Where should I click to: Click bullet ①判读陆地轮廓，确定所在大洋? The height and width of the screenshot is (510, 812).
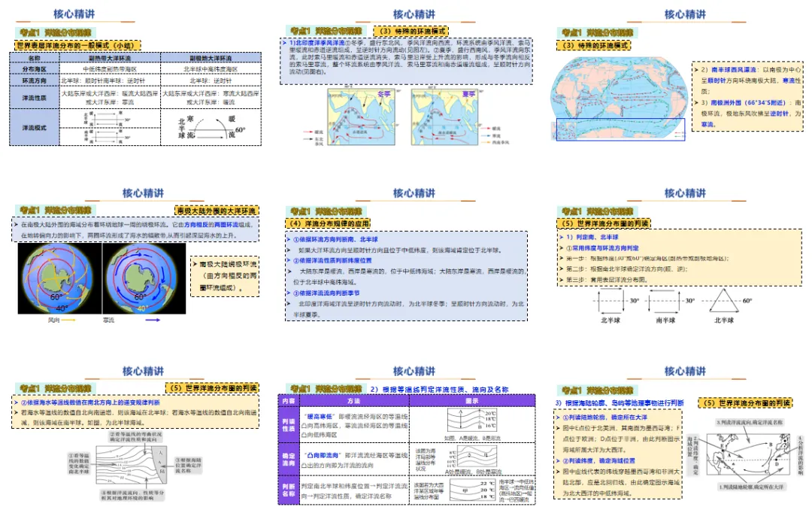tap(604, 417)
